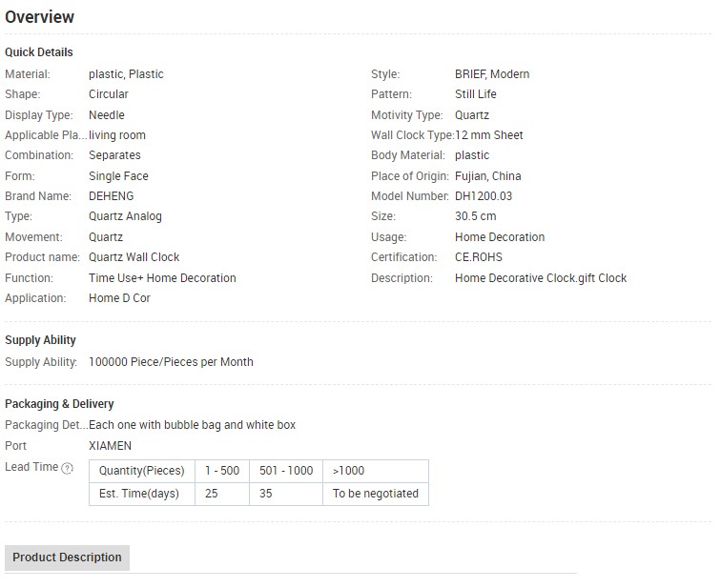Select the '>1000' quantity cell
Viewport: 721px width, 588px height.
click(x=376, y=471)
